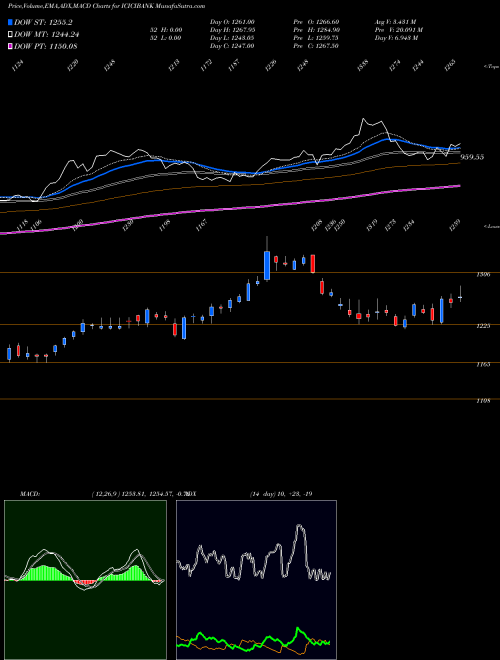Click the 1118 low label under the EMA chart
The height and width of the screenshot is (660, 500).
tap(22, 224)
